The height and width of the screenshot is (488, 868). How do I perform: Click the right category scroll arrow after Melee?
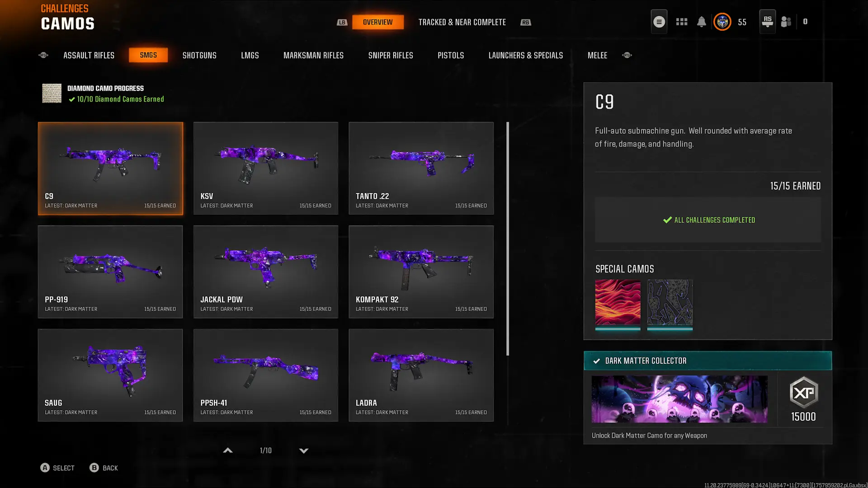[627, 55]
